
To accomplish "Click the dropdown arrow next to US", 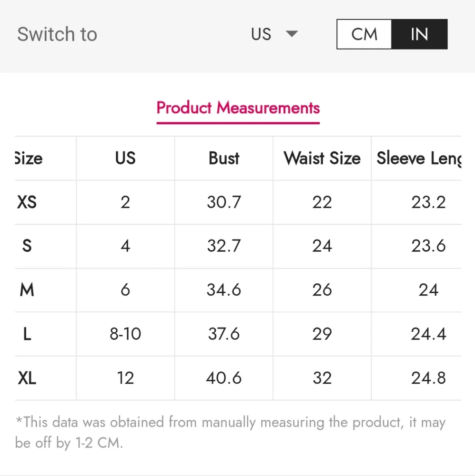I will coord(292,33).
